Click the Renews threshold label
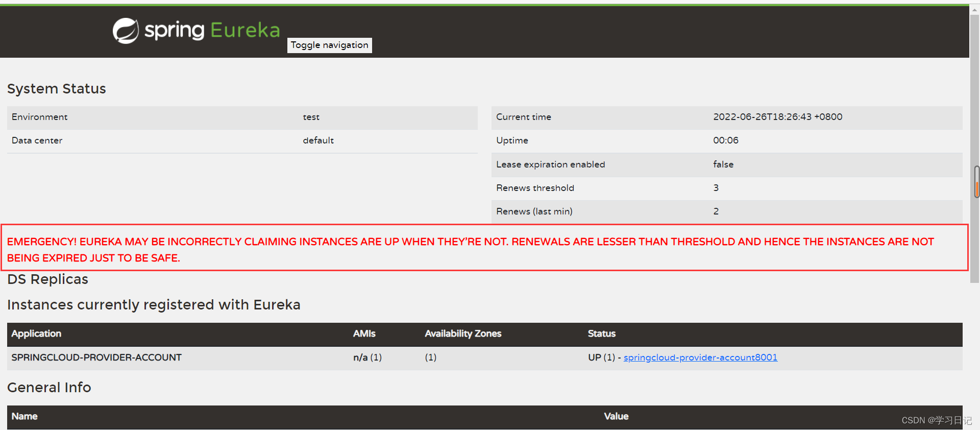This screenshot has height=430, width=980. (x=535, y=188)
